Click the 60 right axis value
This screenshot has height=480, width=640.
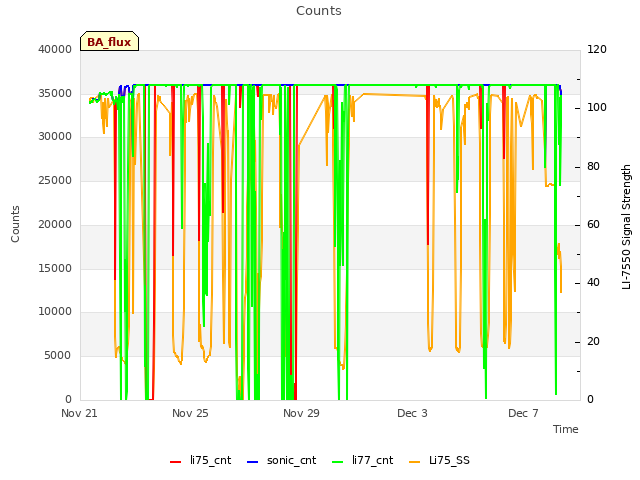(593, 224)
